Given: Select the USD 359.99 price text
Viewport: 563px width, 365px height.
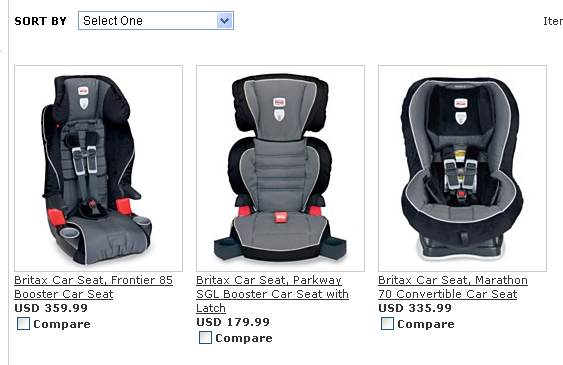Looking at the screenshot, I should click(x=51, y=308).
